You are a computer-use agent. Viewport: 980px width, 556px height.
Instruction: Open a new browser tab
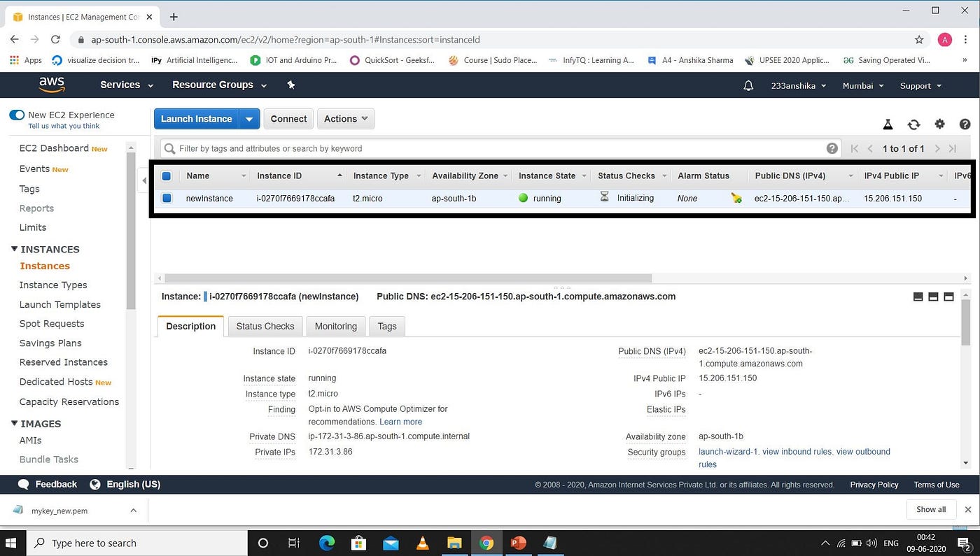click(174, 16)
